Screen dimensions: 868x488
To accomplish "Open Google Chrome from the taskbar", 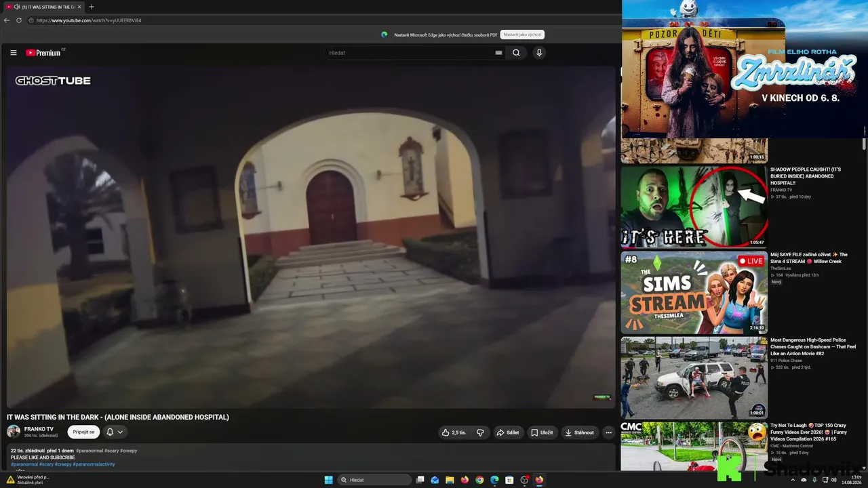I will [x=479, y=480].
